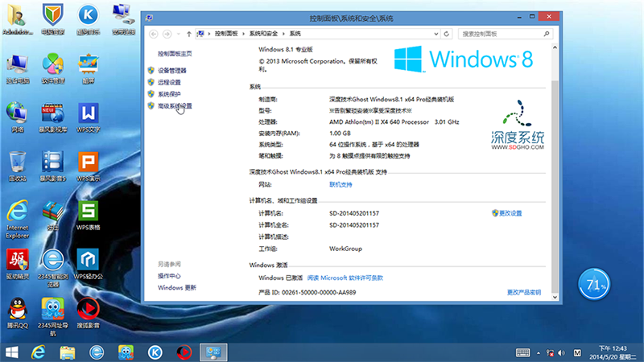Viewport: 644px width, 362px height.
Task: Open the 回收站 recycle bin
Action: [x=17, y=167]
